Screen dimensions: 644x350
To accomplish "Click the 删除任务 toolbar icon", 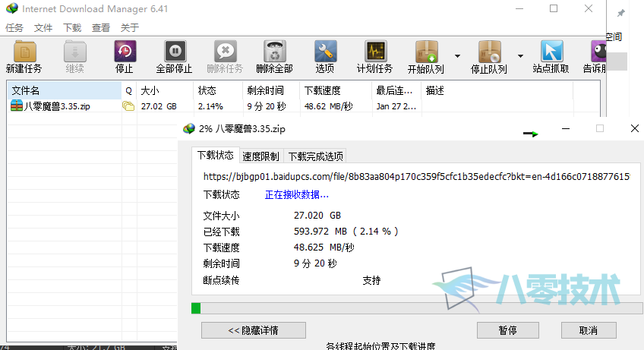I will tap(225, 52).
